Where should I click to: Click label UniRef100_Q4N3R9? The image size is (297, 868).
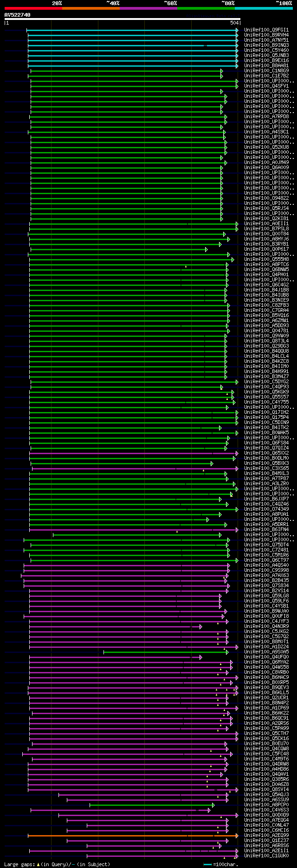pos(266,627)
